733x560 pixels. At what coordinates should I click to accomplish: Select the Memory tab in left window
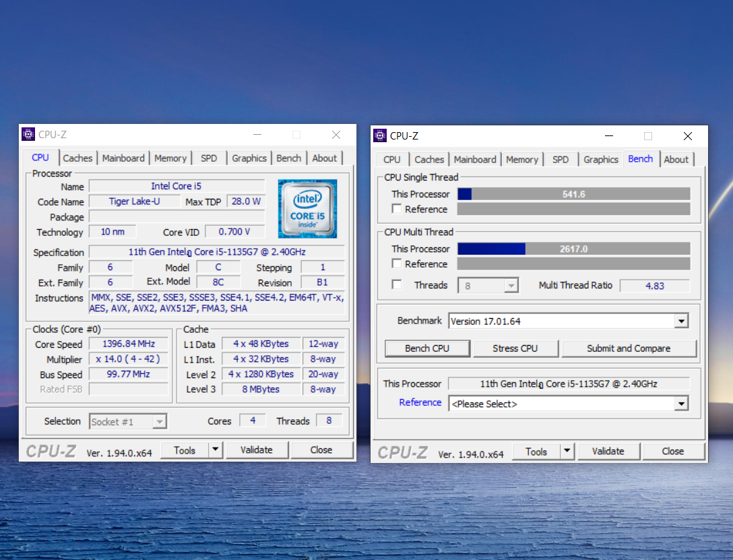170,158
